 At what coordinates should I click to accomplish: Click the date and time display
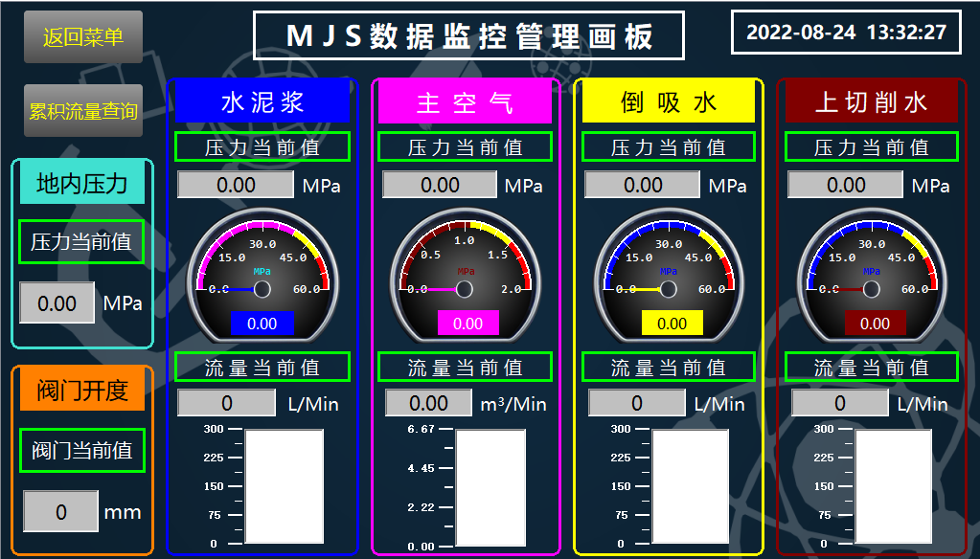[846, 32]
